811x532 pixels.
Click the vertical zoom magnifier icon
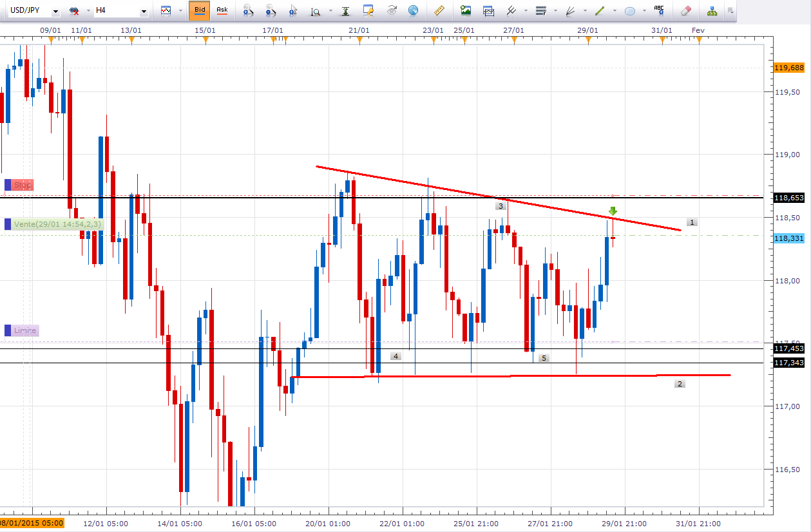(x=315, y=11)
